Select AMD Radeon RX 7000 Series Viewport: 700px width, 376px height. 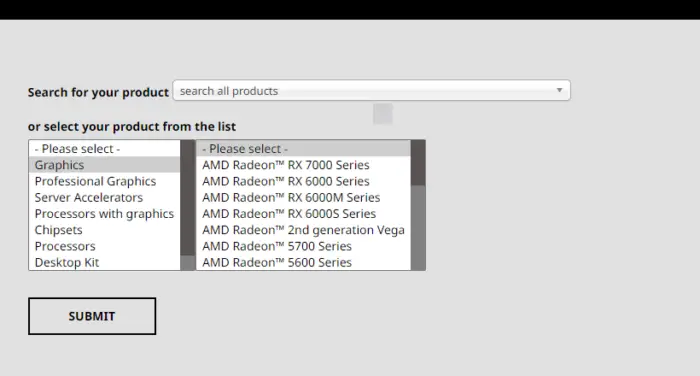coord(303,165)
